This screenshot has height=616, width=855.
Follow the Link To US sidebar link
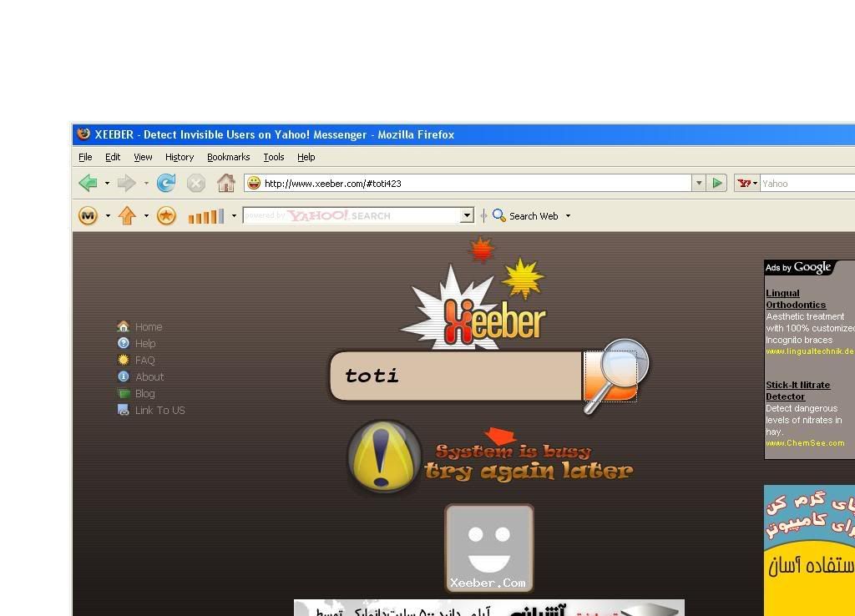[x=159, y=411]
